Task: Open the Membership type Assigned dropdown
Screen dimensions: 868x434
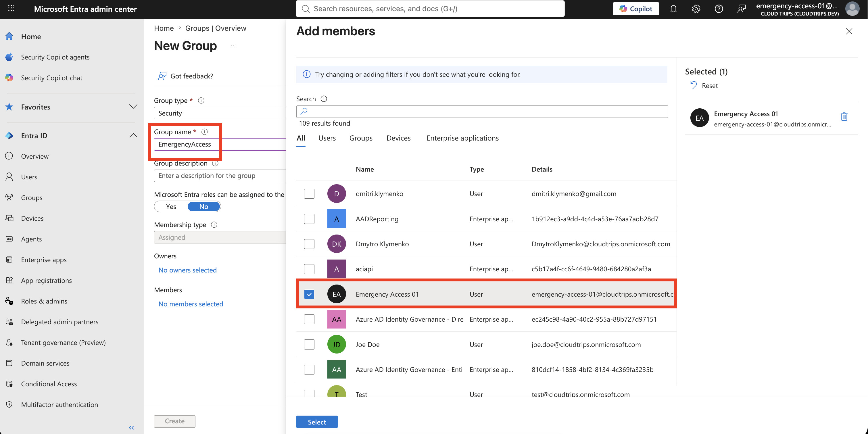Action: tap(220, 237)
